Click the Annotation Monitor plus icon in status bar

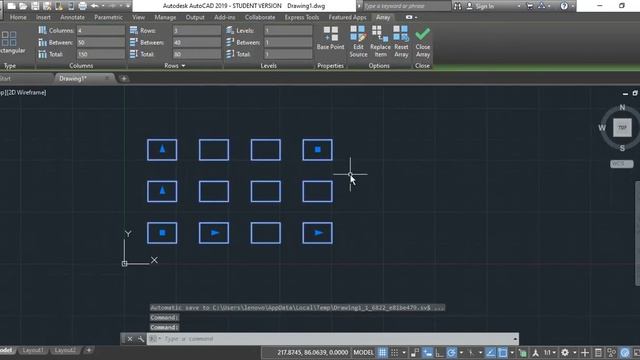coord(585,352)
